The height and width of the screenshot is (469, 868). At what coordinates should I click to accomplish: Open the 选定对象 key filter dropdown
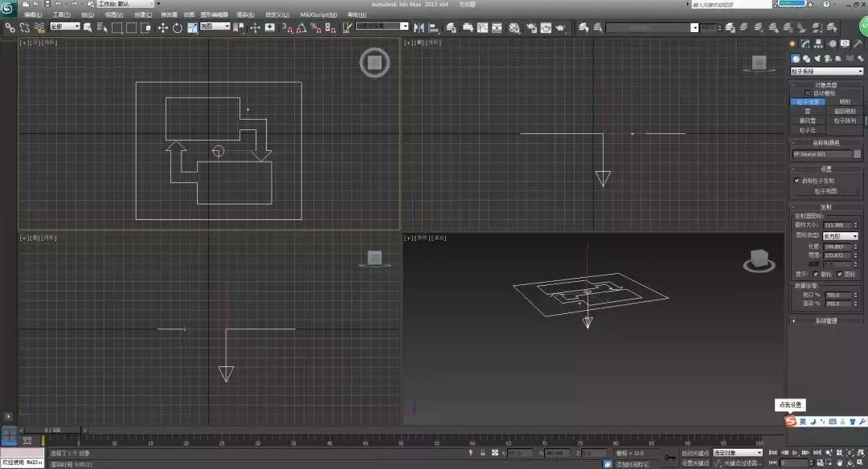(x=738, y=453)
